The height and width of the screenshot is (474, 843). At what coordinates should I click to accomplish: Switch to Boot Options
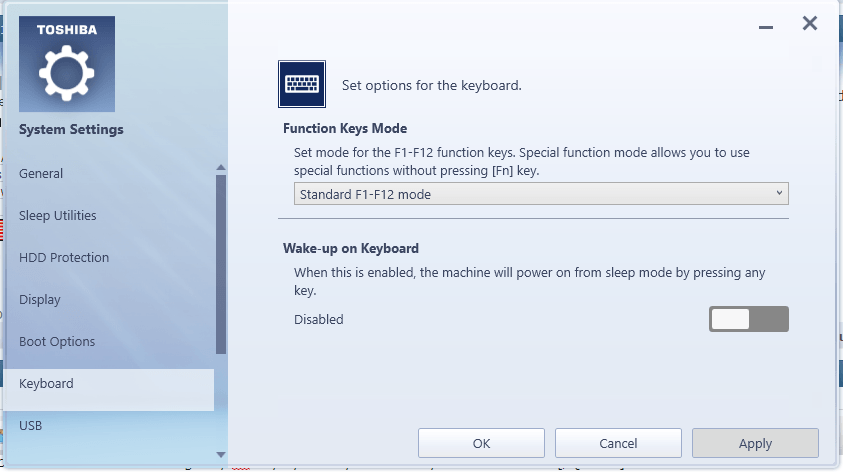coord(57,342)
